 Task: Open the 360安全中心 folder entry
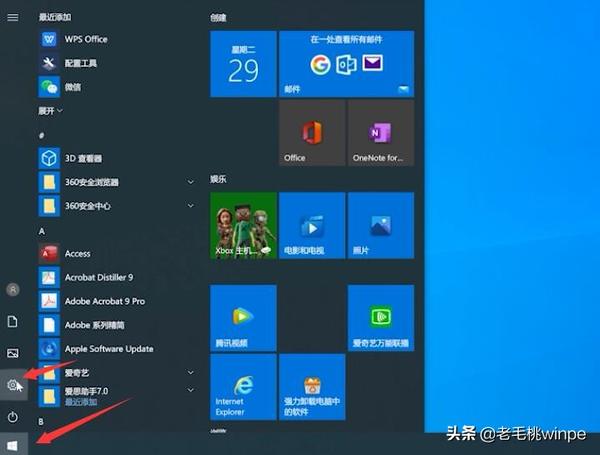tap(117, 206)
